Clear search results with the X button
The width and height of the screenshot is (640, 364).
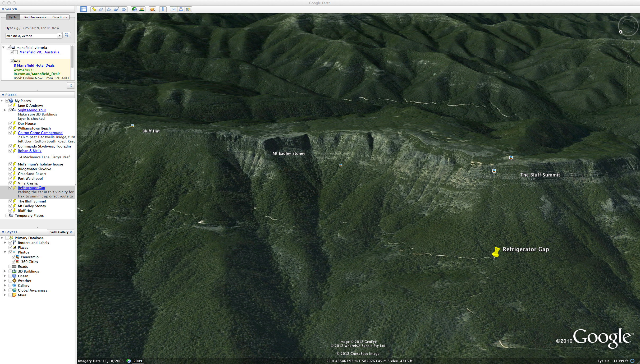click(71, 85)
